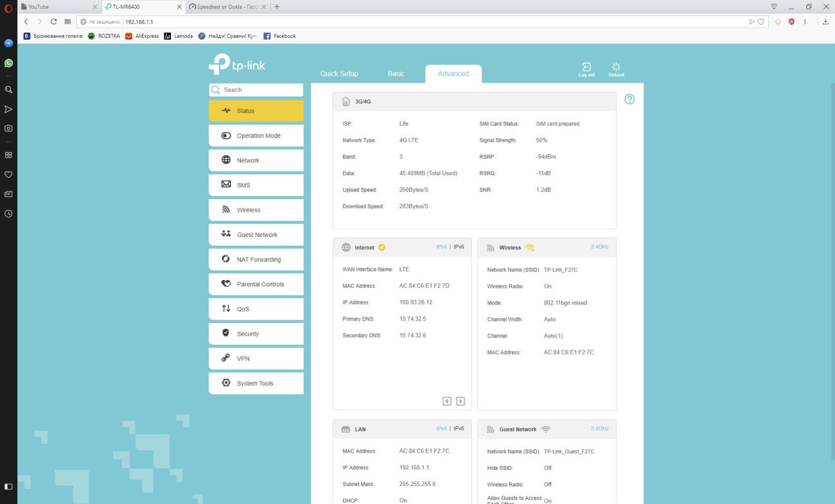Expand System Tools menu
Screen dimensions: 835x504
[x=256, y=383]
